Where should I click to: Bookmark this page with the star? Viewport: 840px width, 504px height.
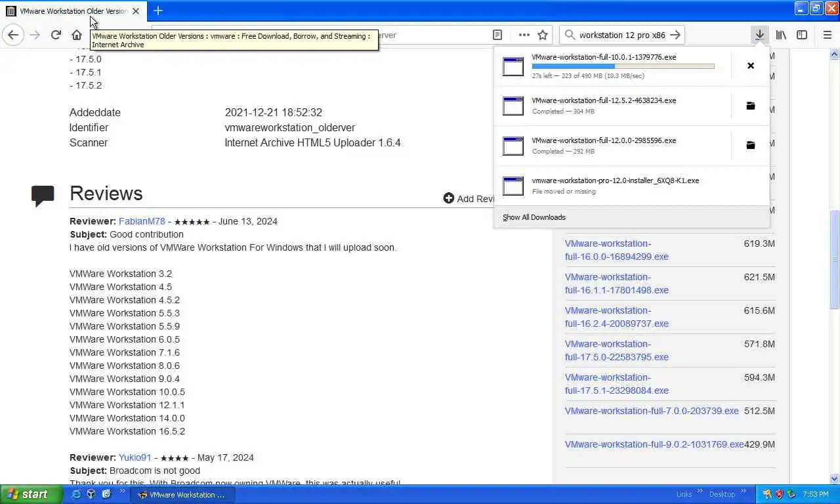(x=543, y=35)
